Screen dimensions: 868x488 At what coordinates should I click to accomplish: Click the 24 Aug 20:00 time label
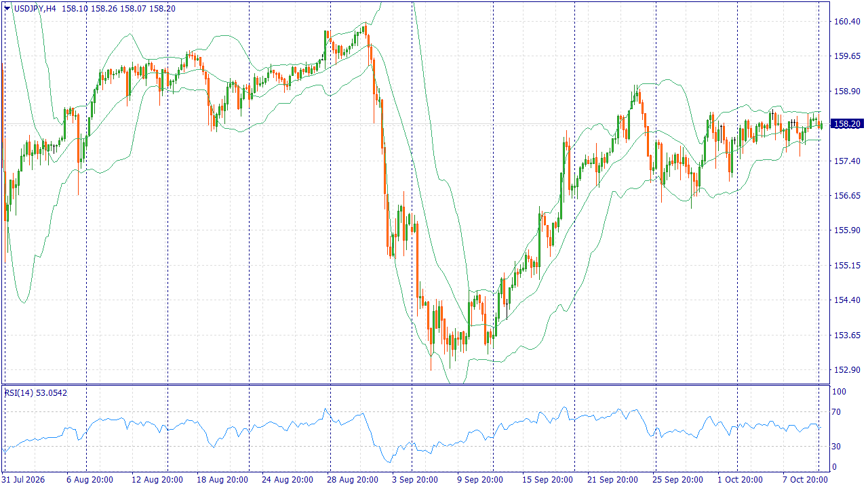coord(288,480)
